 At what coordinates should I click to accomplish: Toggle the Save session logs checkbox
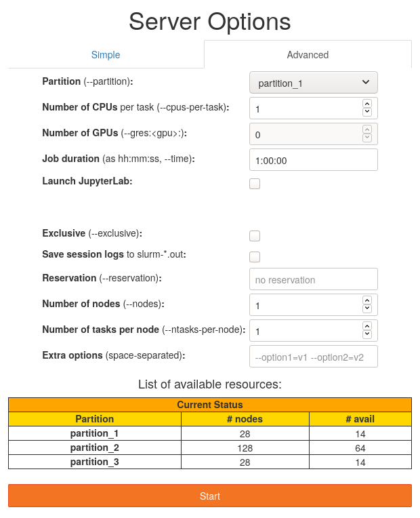pos(255,257)
